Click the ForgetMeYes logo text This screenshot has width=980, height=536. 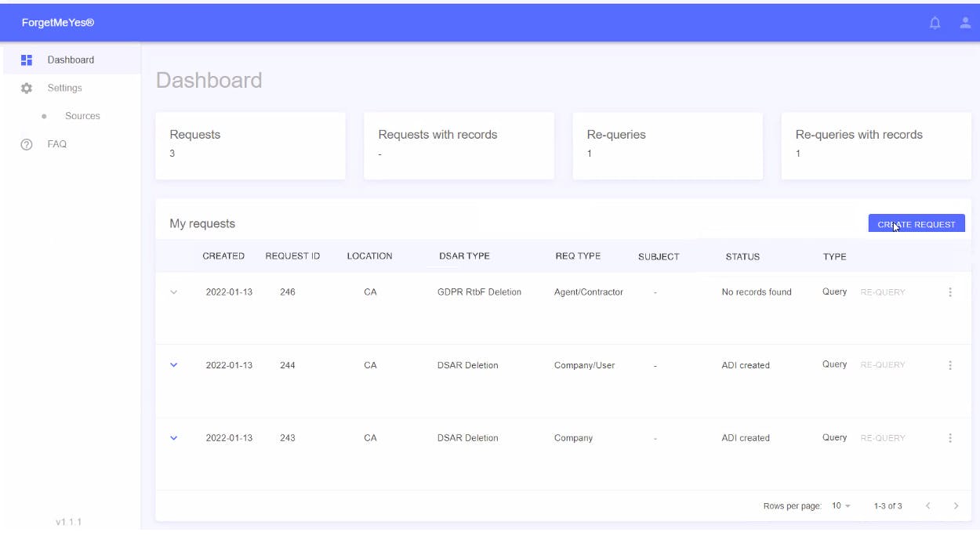point(58,23)
